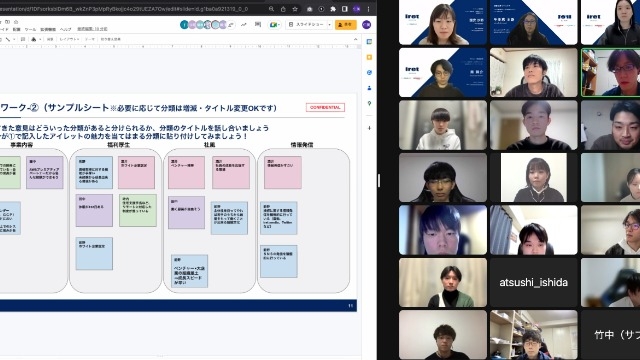640x360 pixels.
Task: Select the participant tile with green speaking border
Action: [x=611, y=73]
